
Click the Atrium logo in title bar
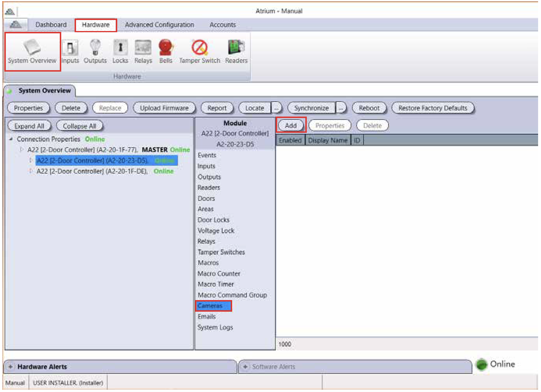click(x=10, y=11)
